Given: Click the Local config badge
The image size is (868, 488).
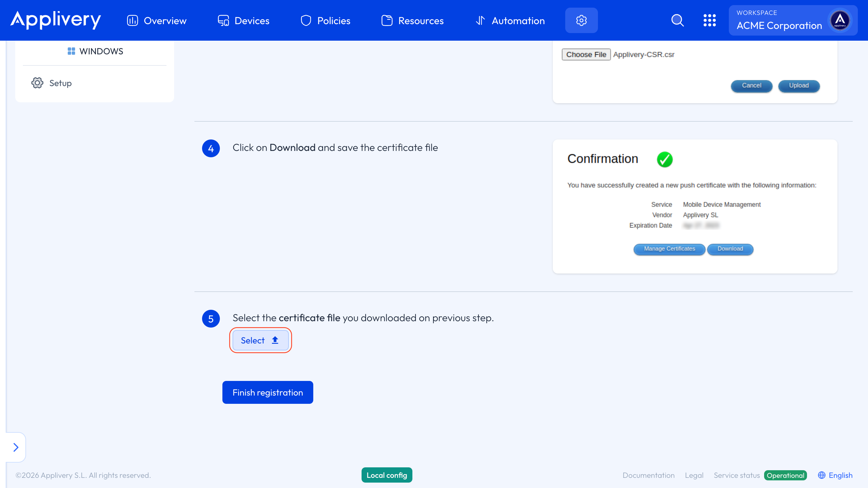Looking at the screenshot, I should pos(386,475).
